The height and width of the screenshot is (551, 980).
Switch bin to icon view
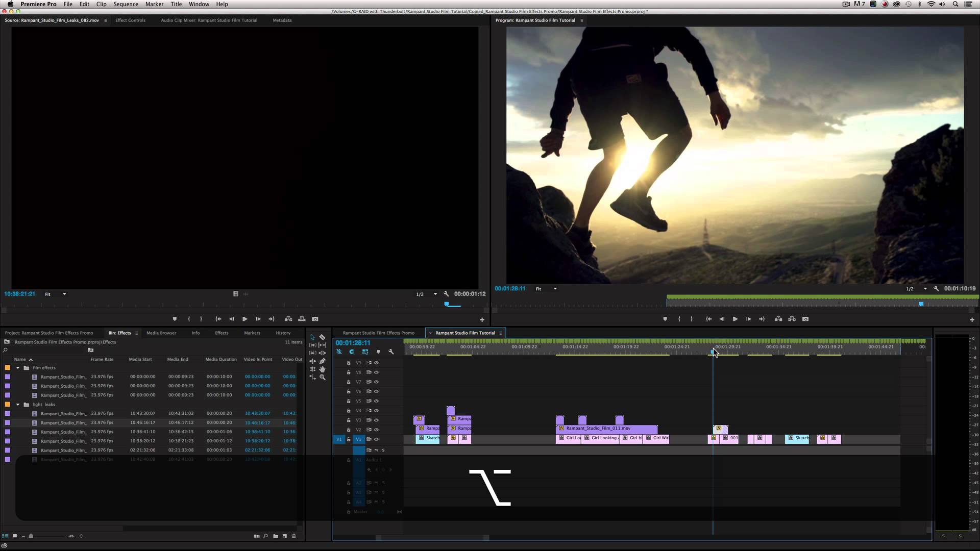pos(15,536)
